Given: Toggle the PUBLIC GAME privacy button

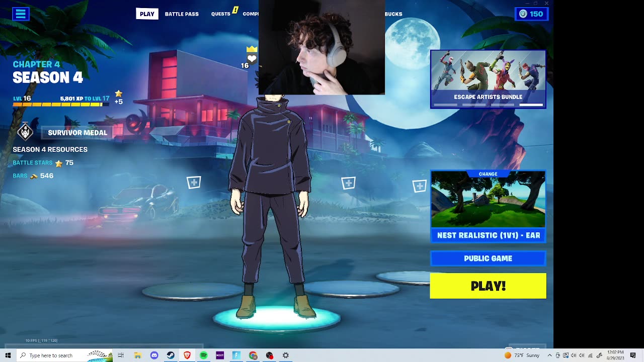Looking at the screenshot, I should pyautogui.click(x=488, y=258).
